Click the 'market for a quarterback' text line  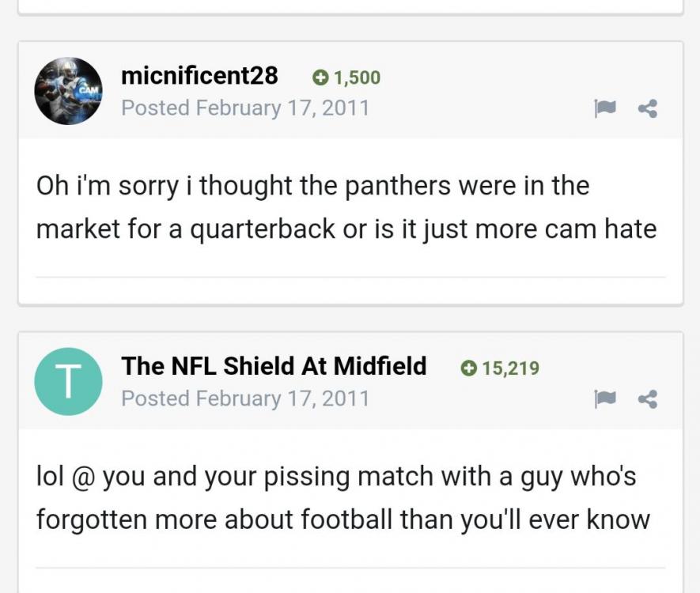pyautogui.click(x=346, y=229)
